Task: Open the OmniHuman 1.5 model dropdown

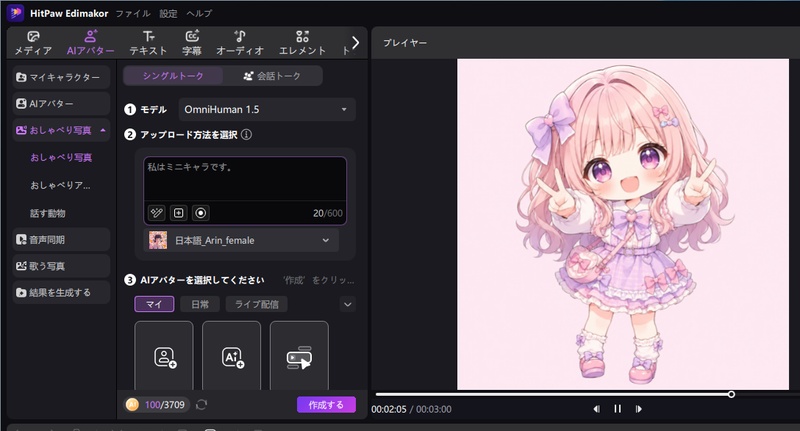Action: pyautogui.click(x=267, y=110)
